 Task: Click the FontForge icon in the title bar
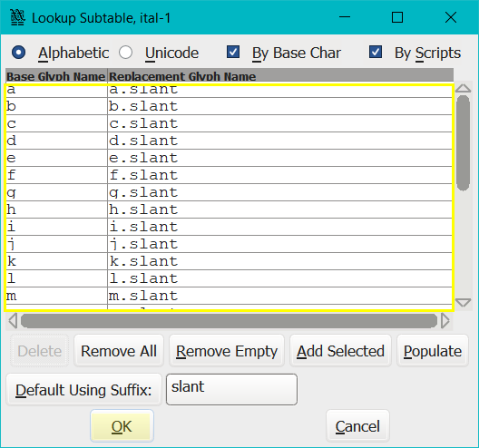click(x=17, y=17)
